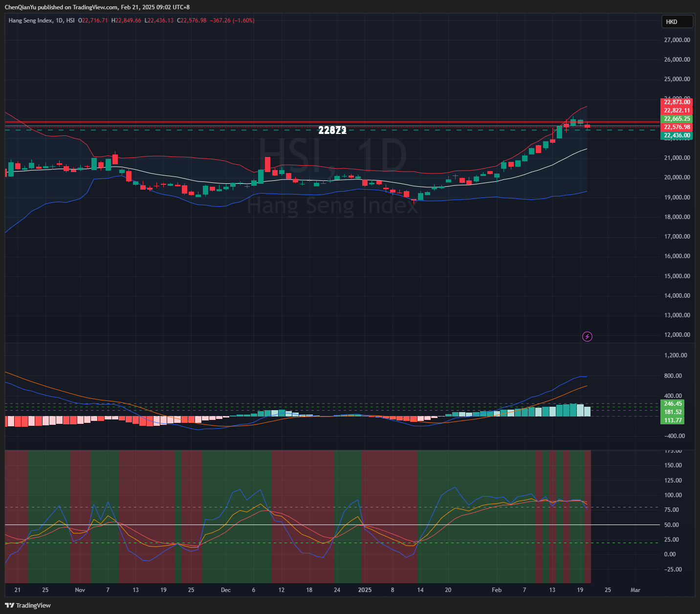Screen dimensions: 700x614
Task: Click the Nov label on the time axis
Action: (80, 590)
